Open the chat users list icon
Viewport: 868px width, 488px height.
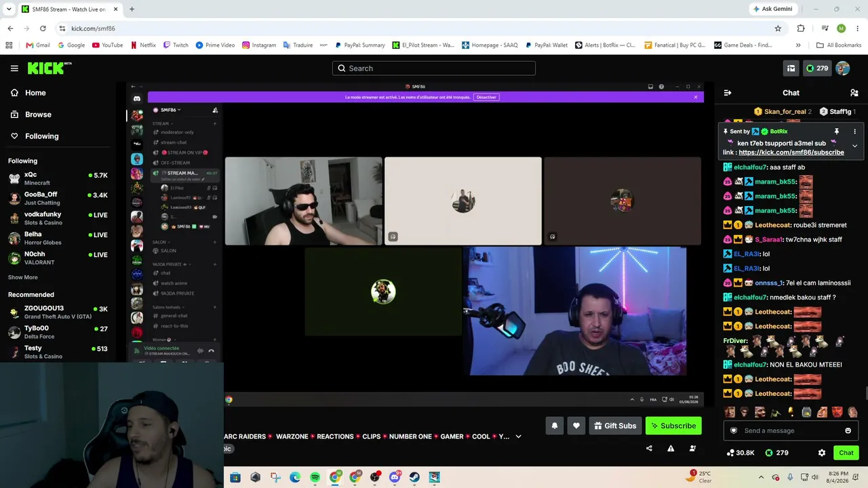[x=854, y=93]
